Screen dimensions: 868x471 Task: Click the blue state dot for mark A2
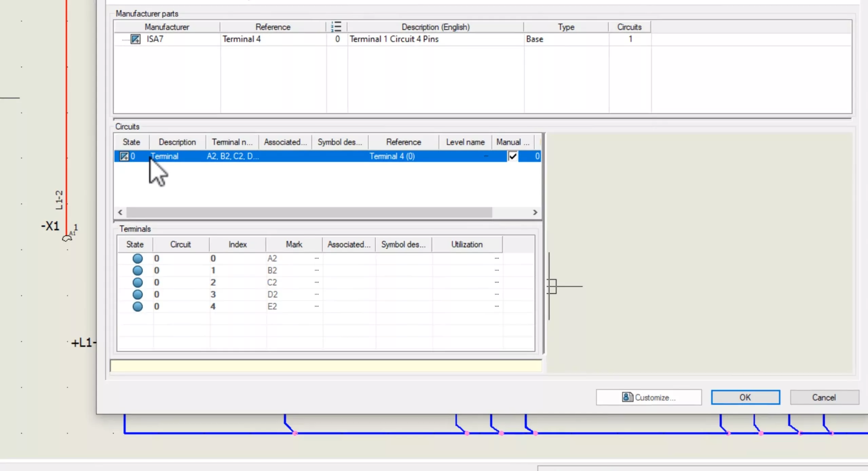tap(137, 258)
